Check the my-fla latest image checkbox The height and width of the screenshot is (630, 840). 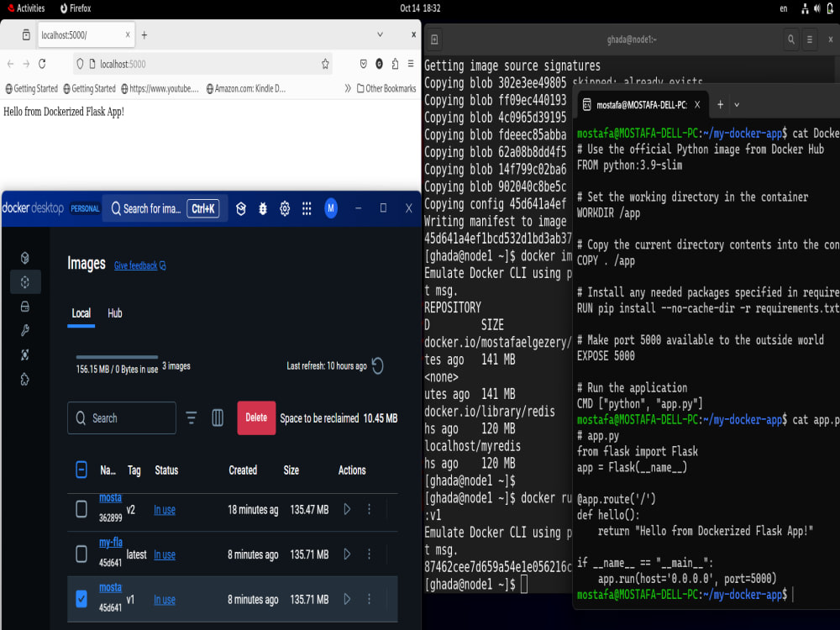[x=81, y=554]
